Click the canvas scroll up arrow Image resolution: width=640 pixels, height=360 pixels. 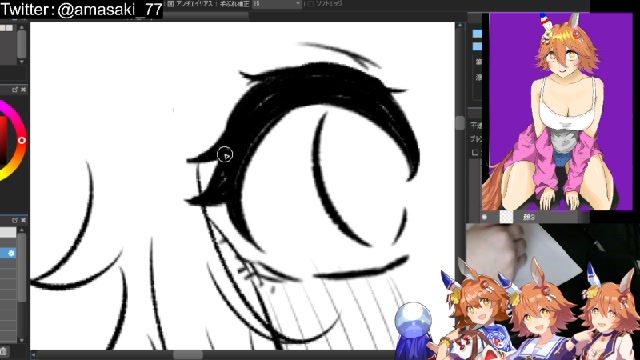pos(460,25)
